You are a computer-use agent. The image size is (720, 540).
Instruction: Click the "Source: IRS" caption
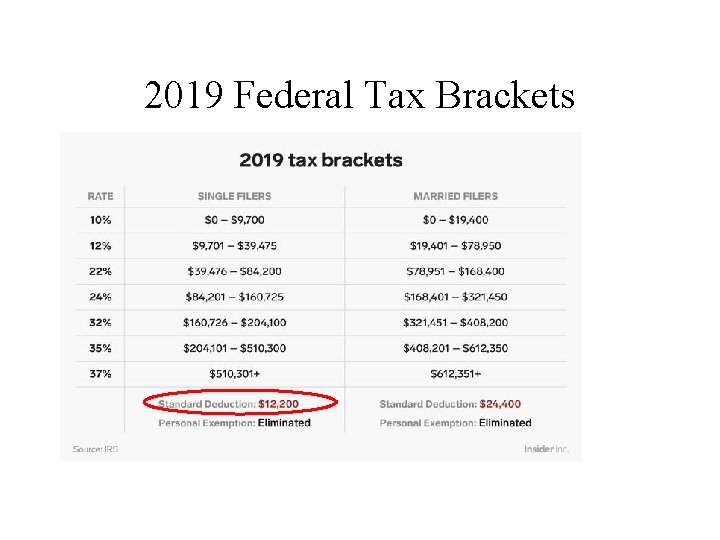pyautogui.click(x=95, y=449)
